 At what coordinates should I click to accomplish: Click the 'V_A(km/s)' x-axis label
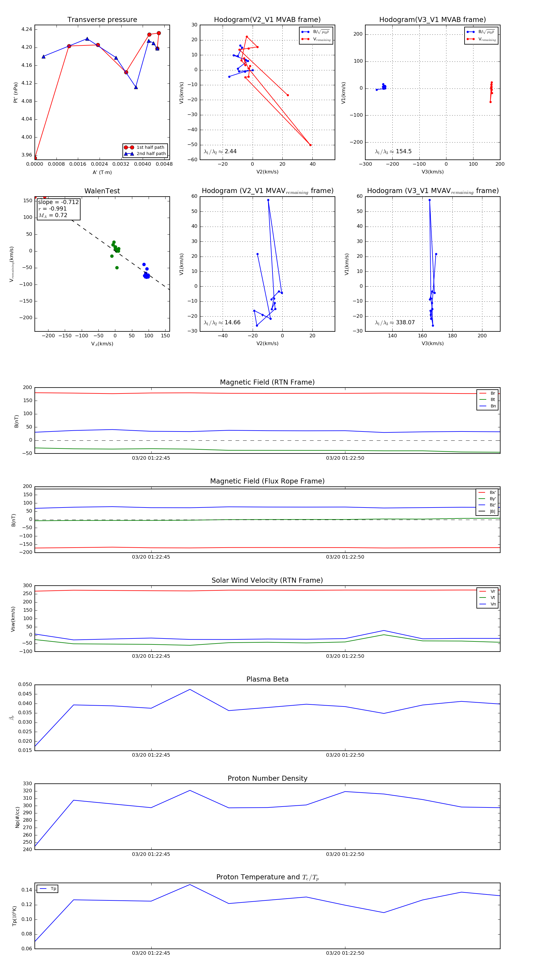click(x=102, y=344)
